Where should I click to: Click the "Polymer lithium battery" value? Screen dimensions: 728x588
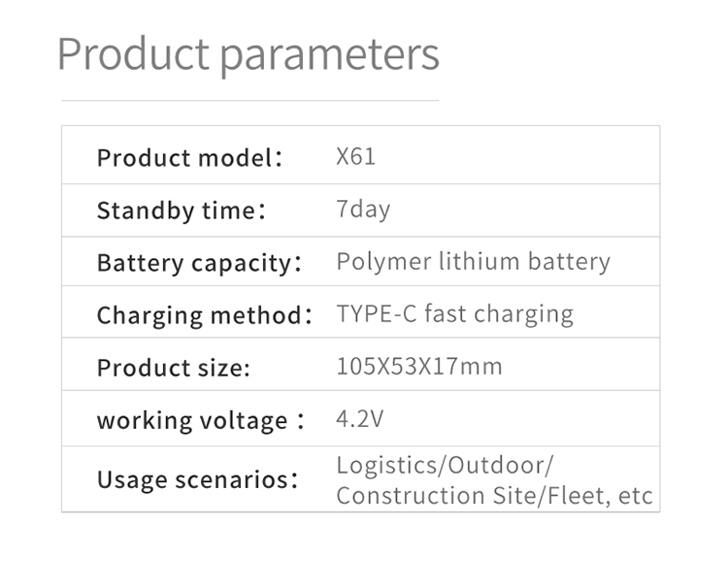click(473, 262)
